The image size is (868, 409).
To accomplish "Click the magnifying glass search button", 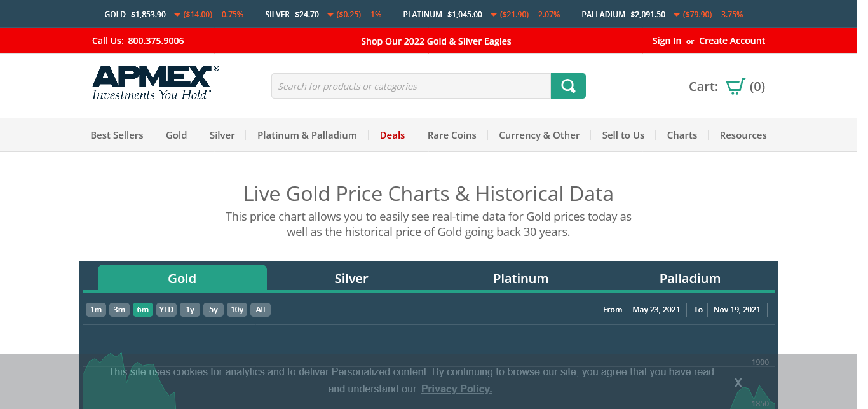I will (568, 86).
